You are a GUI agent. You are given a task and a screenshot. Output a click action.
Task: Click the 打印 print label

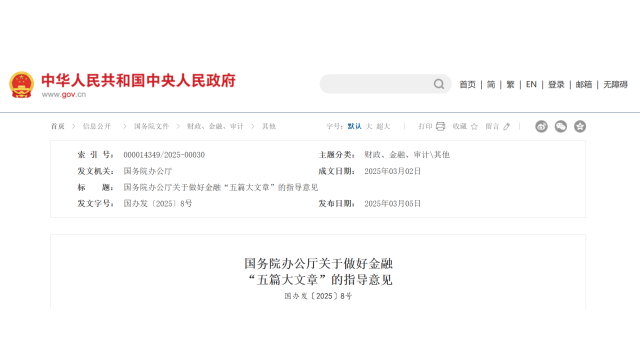pyautogui.click(x=425, y=127)
